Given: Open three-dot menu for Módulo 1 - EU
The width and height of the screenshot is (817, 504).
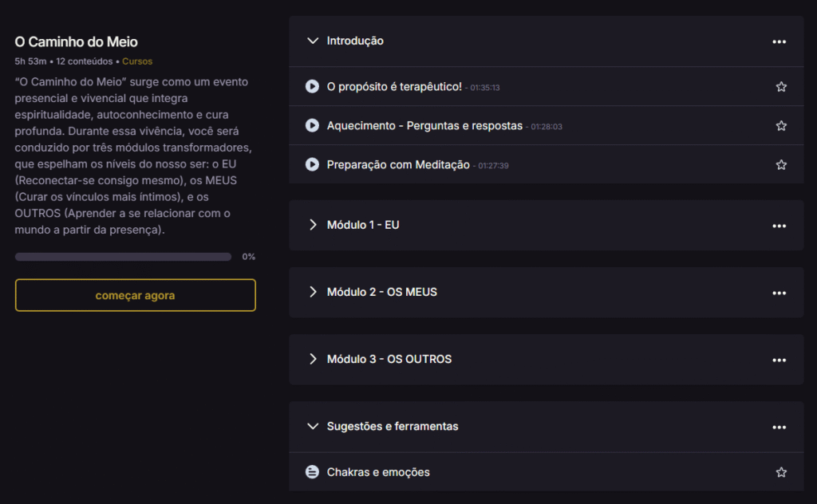Looking at the screenshot, I should [780, 226].
